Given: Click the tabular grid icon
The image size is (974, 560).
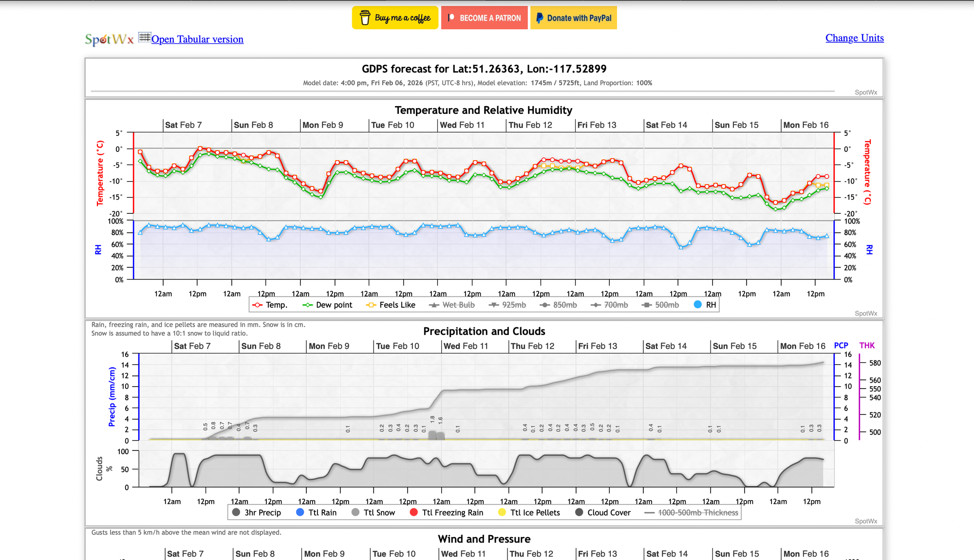Looking at the screenshot, I should [145, 37].
